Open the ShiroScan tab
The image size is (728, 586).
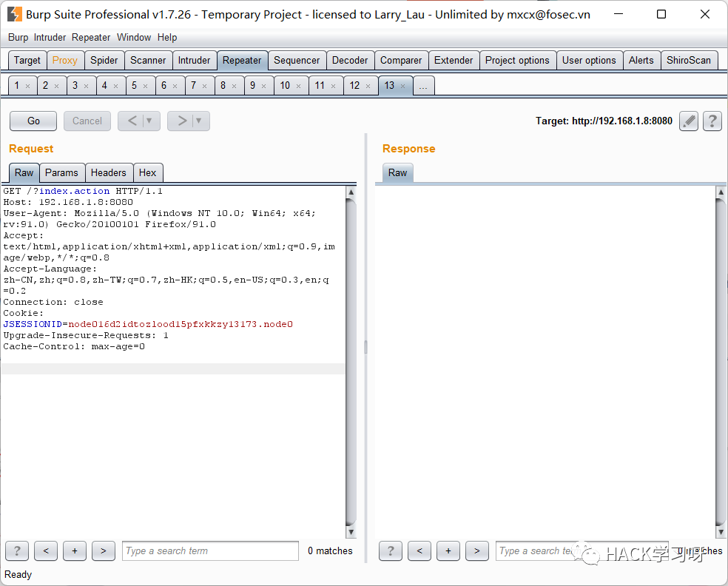tap(689, 61)
